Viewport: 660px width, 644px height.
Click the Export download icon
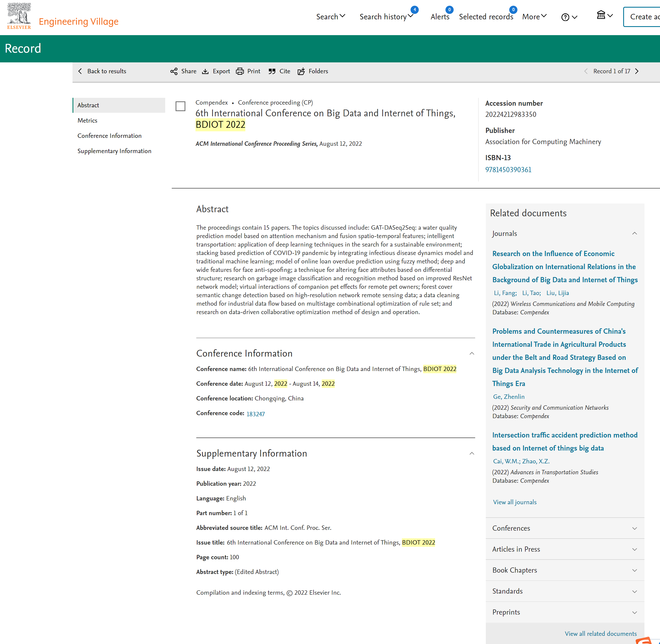tap(205, 71)
